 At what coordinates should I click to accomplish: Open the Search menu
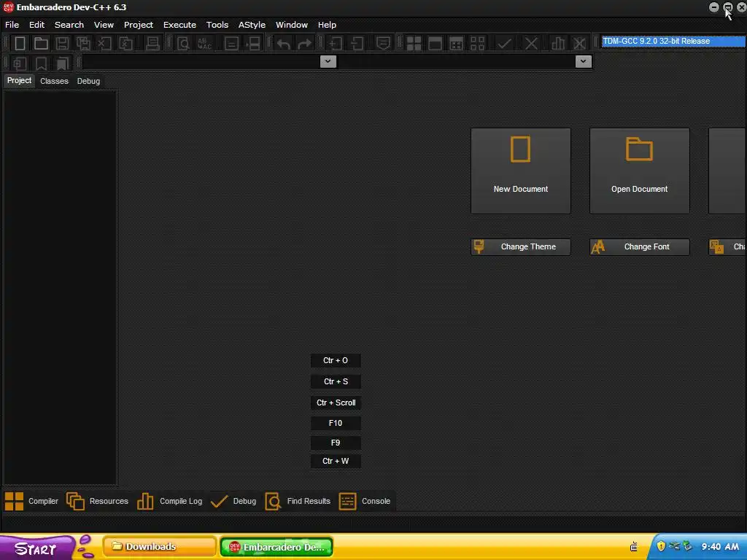[69, 25]
